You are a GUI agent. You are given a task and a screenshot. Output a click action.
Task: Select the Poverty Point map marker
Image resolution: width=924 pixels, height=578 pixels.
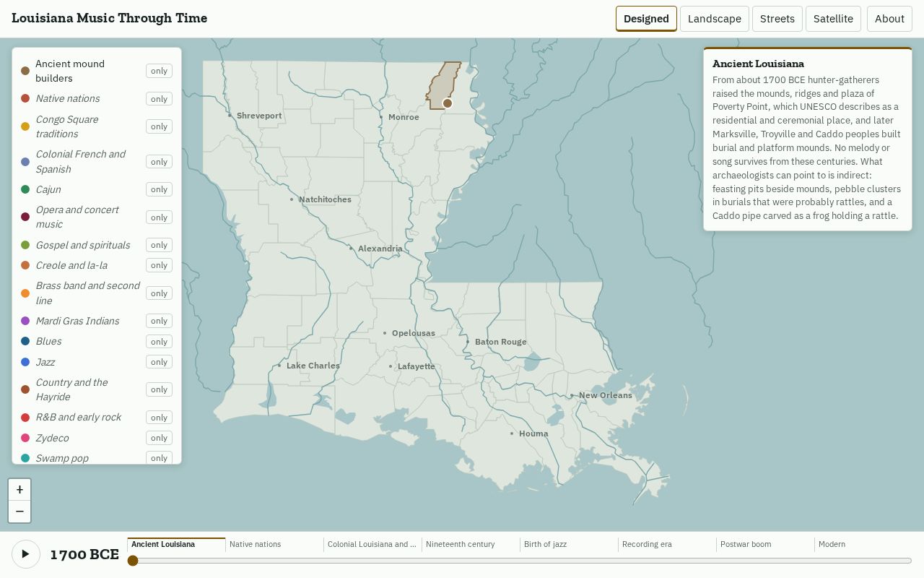(448, 103)
